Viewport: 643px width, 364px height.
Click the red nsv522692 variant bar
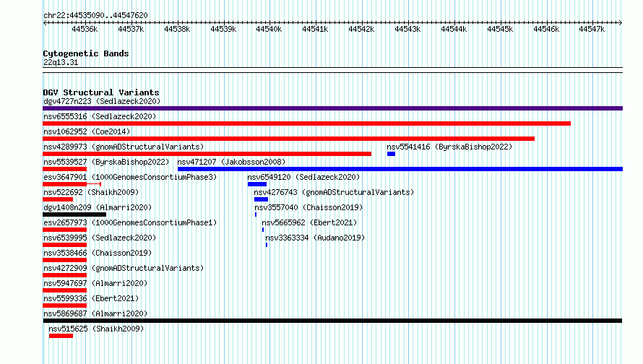pos(58,199)
